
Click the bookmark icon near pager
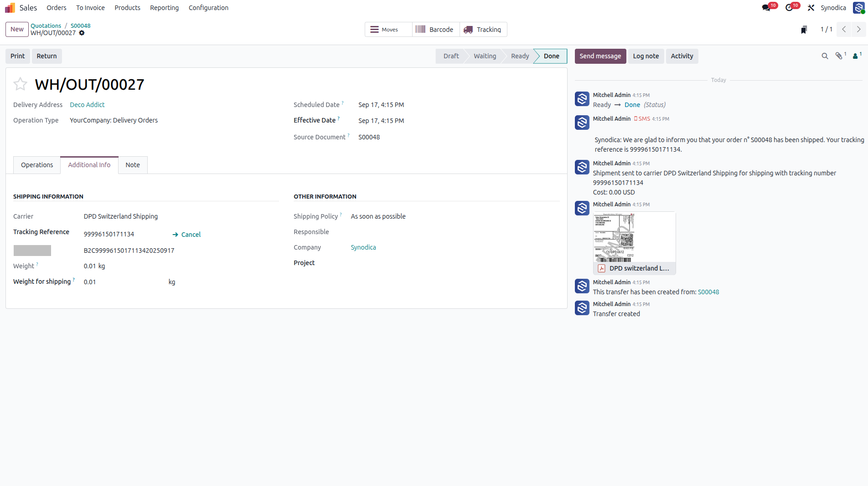(x=804, y=30)
